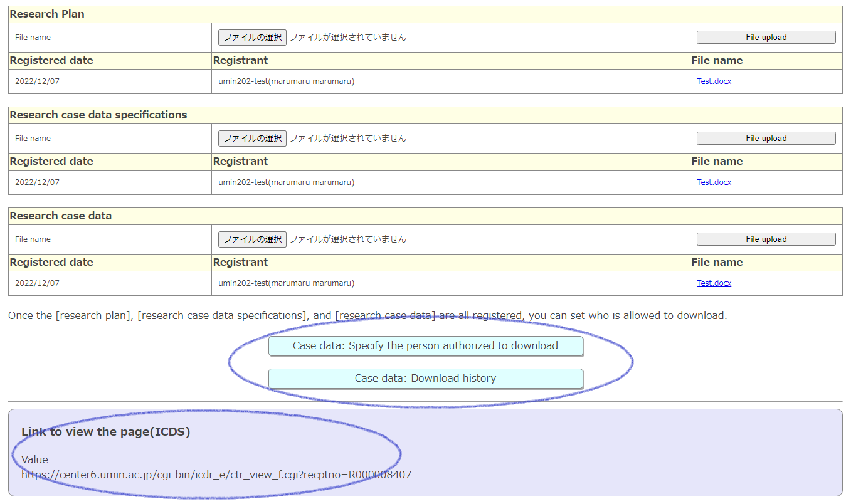Screen dimensions: 851x504
Task: Click file chooser in Research case data specifications
Action: tap(252, 139)
